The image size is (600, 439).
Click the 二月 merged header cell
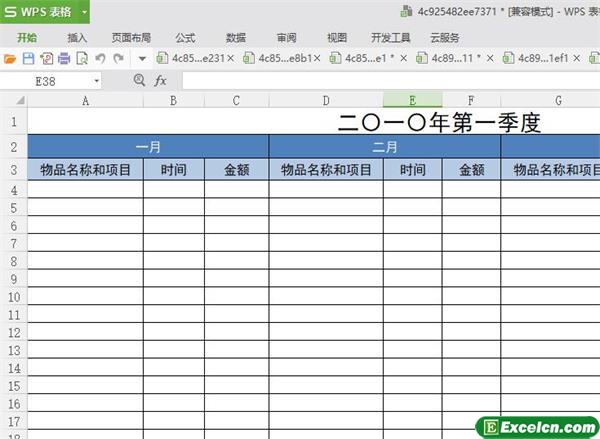385,147
